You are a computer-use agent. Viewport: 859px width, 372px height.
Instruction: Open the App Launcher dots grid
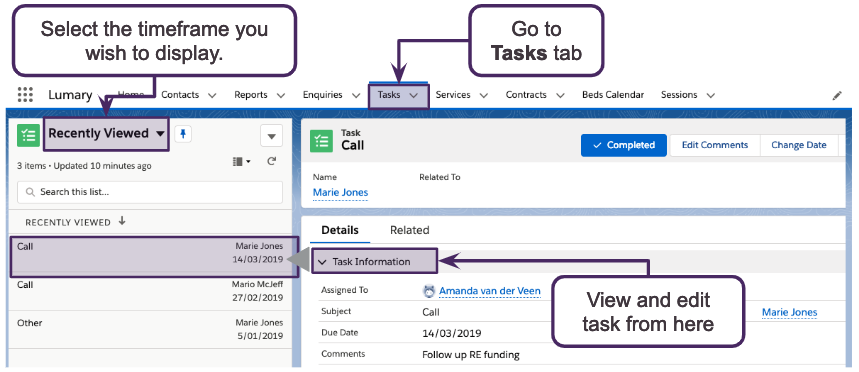(25, 95)
